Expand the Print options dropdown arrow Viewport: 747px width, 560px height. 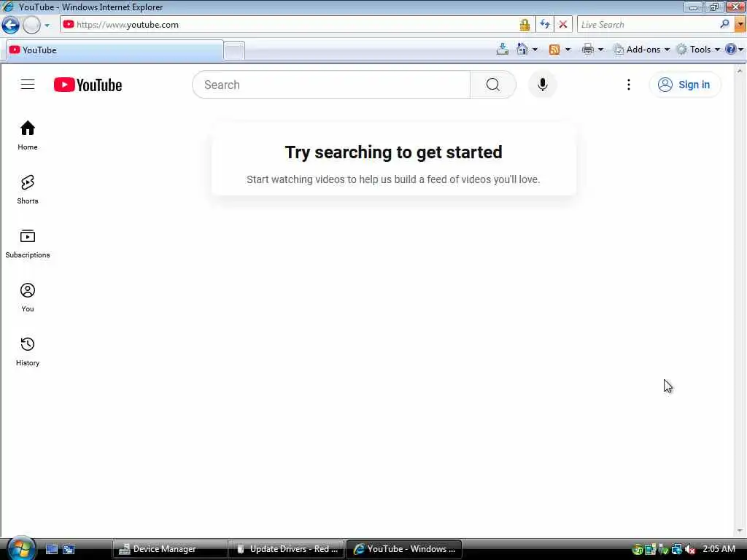600,50
